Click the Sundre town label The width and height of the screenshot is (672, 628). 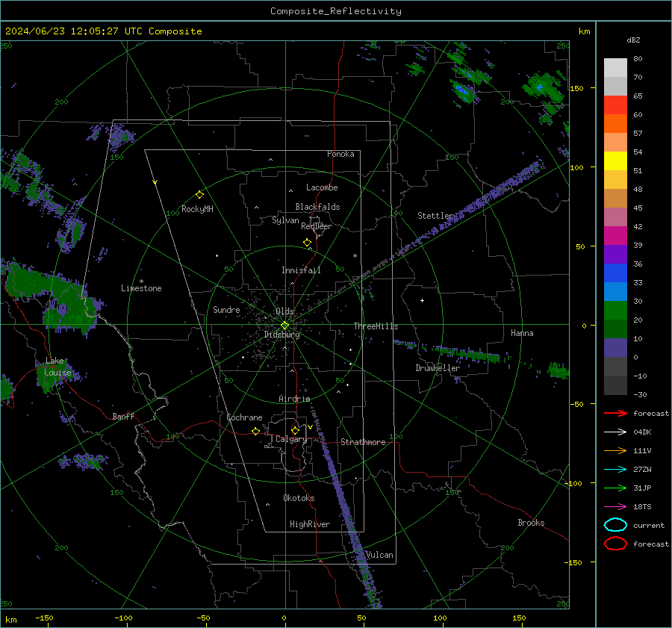[x=226, y=310]
